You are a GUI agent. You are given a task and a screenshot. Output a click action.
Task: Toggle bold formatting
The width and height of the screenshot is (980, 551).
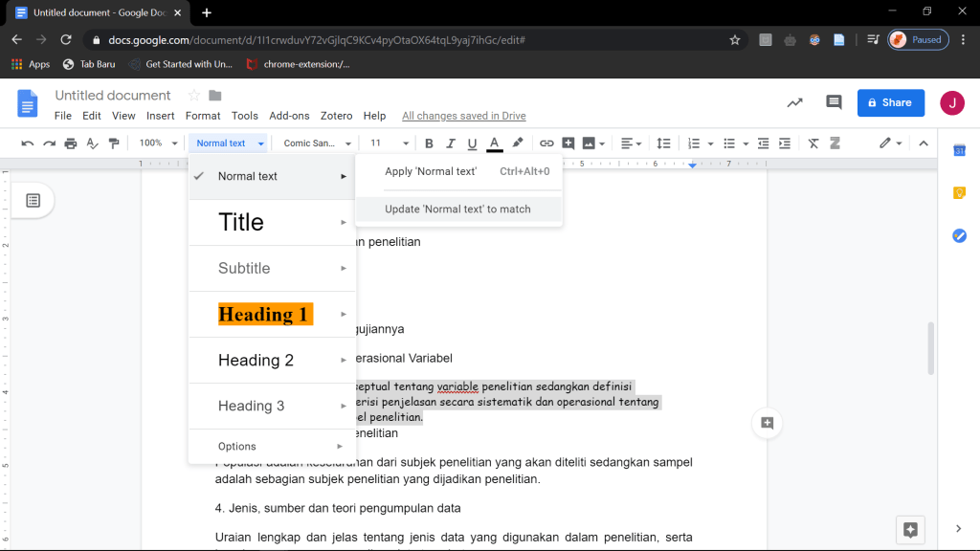click(429, 143)
